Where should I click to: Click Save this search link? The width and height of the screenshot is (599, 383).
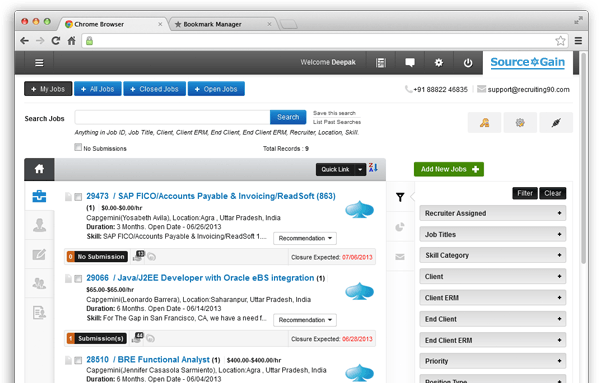334,113
